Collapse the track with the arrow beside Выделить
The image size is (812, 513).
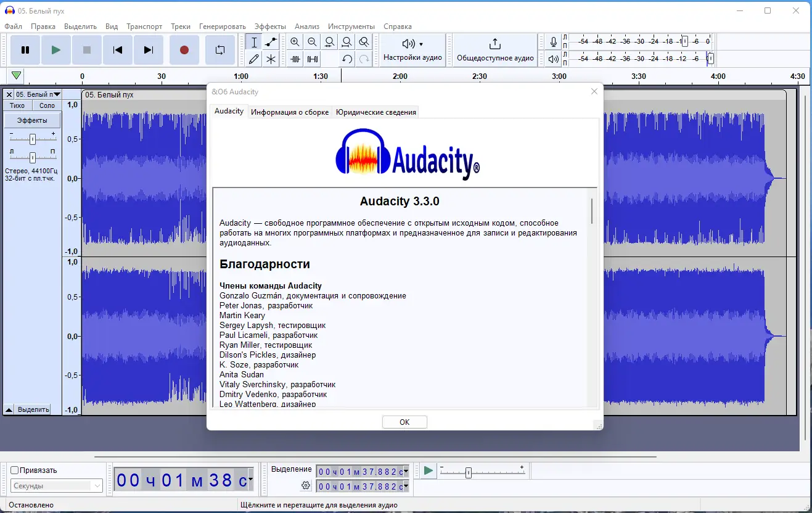pos(9,409)
